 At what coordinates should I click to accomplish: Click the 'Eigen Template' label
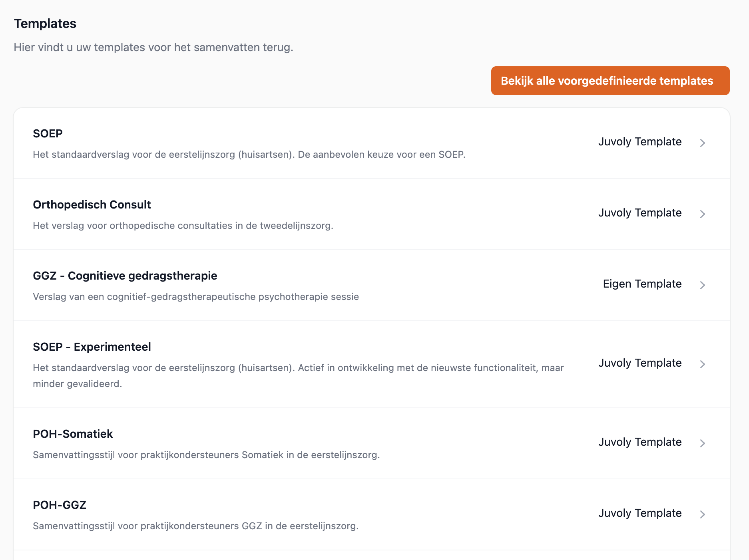pyautogui.click(x=642, y=284)
